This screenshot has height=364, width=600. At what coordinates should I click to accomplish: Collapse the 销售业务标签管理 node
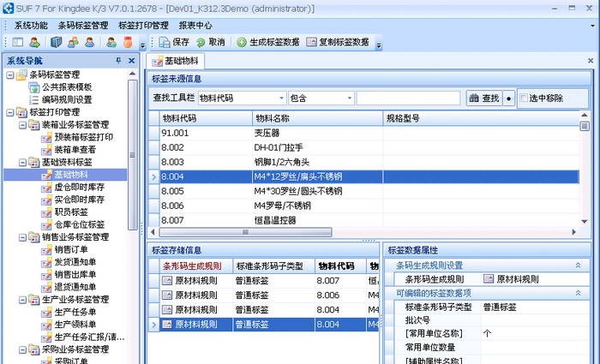tap(22, 237)
